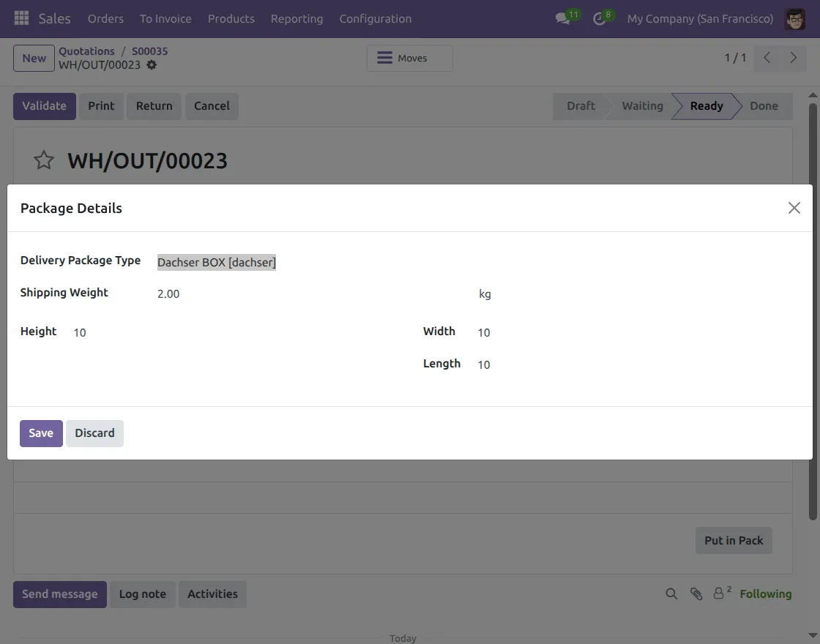Screen dimensions: 820x644
Task: Open the Reporting menu
Action: [x=297, y=19]
